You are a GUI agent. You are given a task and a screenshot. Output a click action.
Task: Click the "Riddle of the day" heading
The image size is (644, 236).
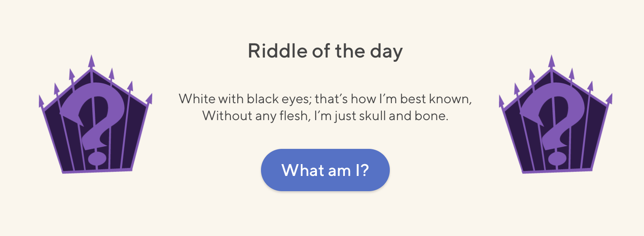coord(325,51)
